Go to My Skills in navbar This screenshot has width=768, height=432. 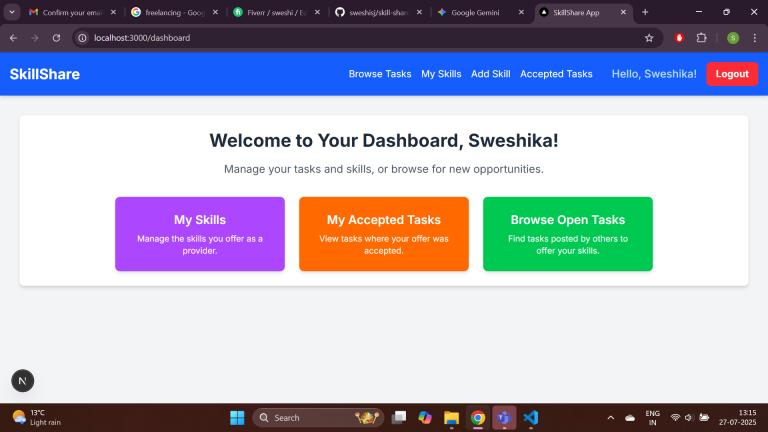(441, 74)
